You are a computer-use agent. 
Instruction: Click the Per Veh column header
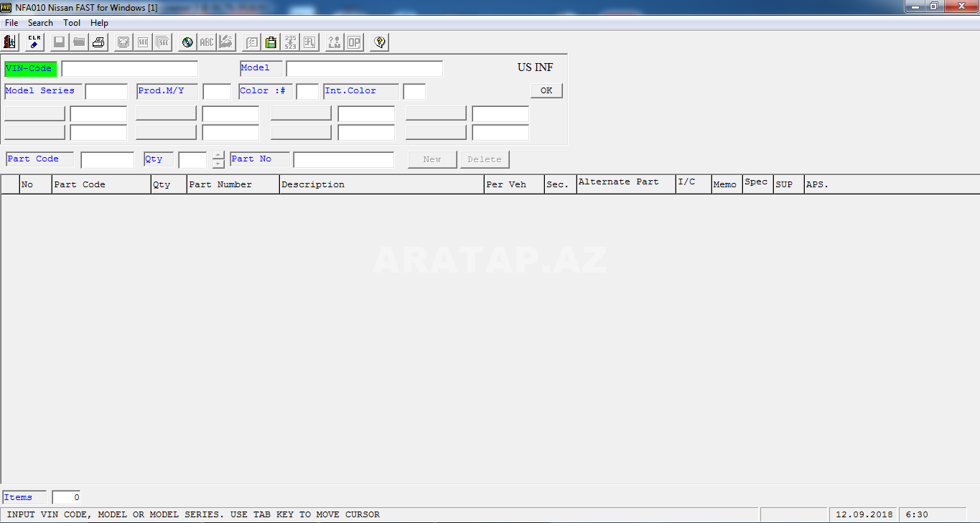pyautogui.click(x=514, y=184)
